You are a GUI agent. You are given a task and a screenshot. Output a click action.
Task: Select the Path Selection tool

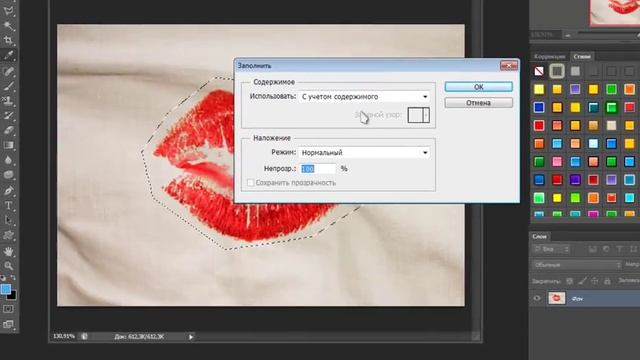pos(8,220)
